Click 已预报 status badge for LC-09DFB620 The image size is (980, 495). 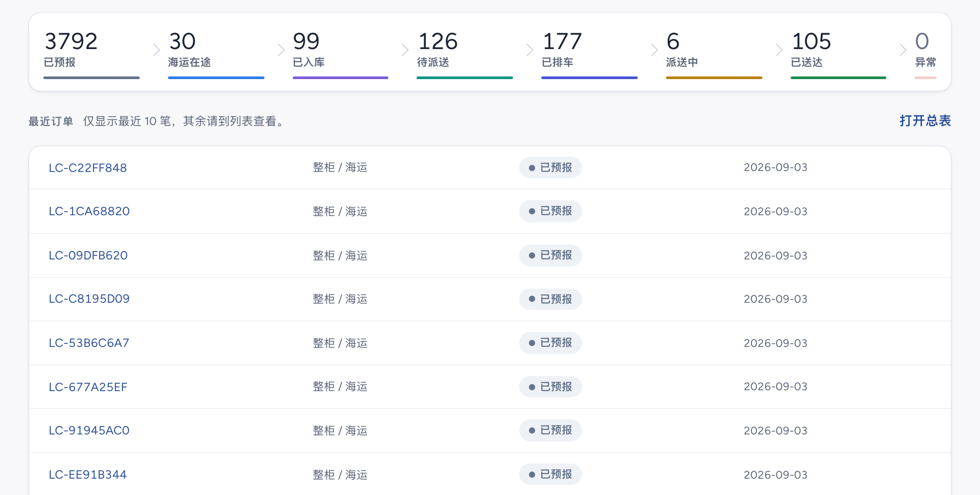tap(550, 255)
